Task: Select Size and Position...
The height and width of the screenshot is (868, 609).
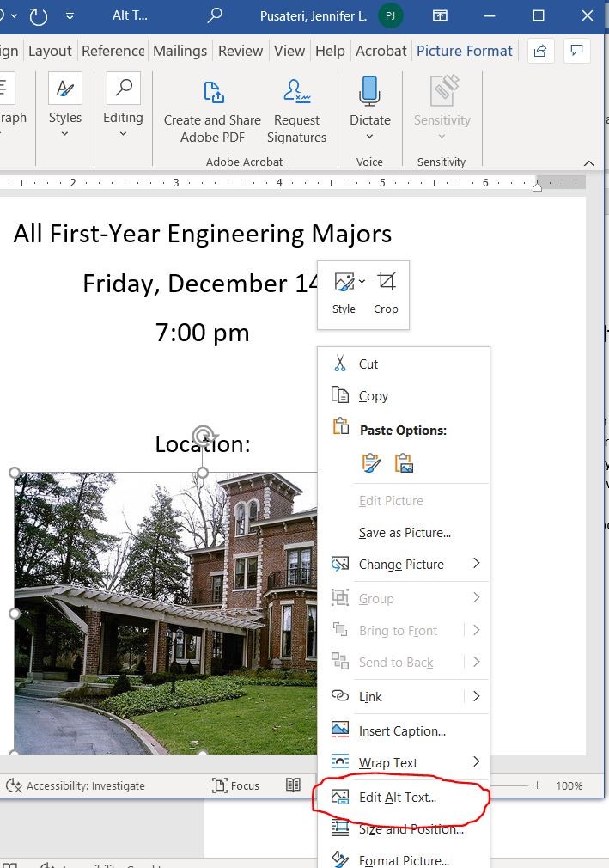Action: (x=404, y=828)
